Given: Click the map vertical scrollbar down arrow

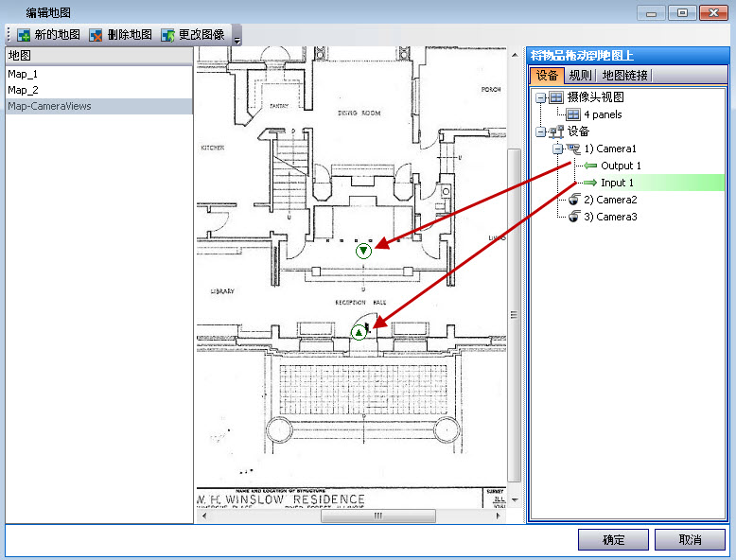Looking at the screenshot, I should [515, 499].
